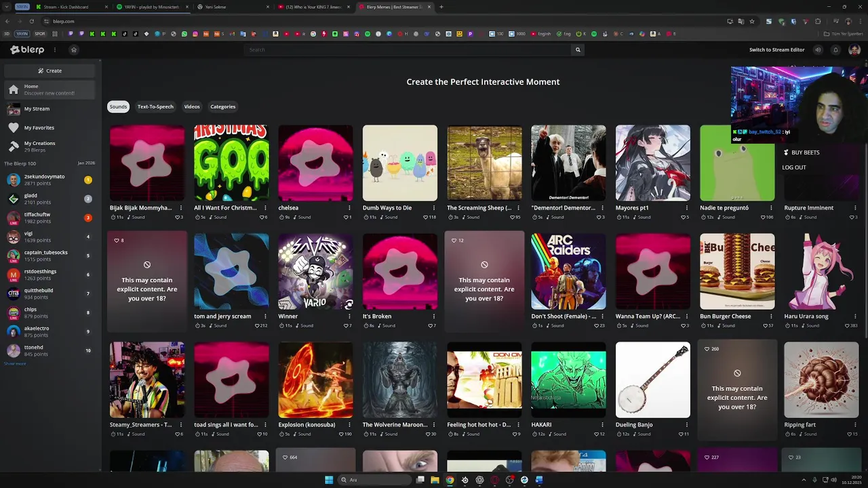Select the Videos tab
Screen dimensions: 868x488
tap(192, 106)
